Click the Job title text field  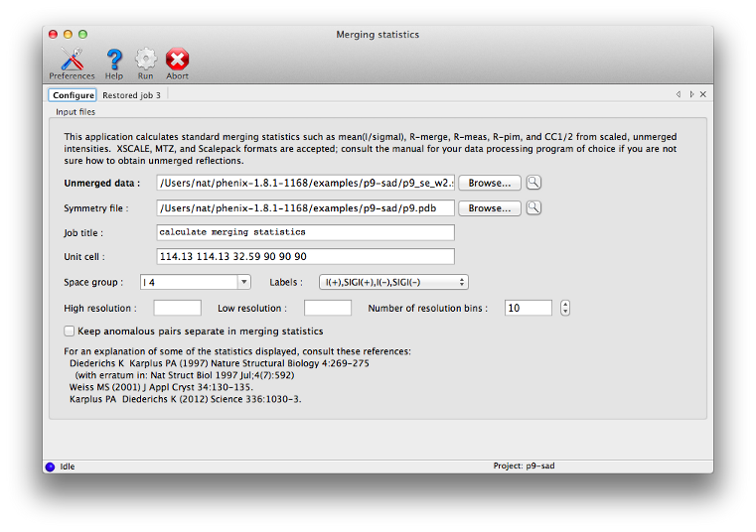pyautogui.click(x=305, y=232)
